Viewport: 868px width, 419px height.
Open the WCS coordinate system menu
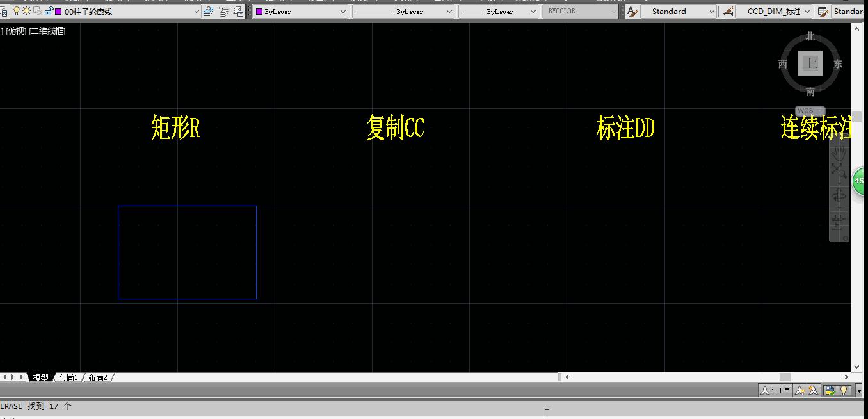[x=810, y=111]
